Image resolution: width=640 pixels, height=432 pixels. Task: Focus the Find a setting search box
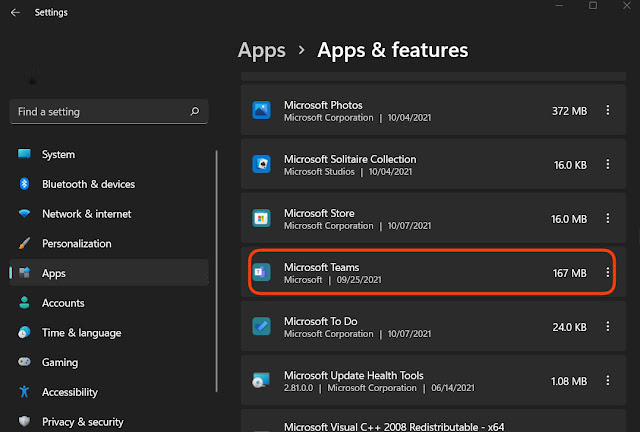109,111
